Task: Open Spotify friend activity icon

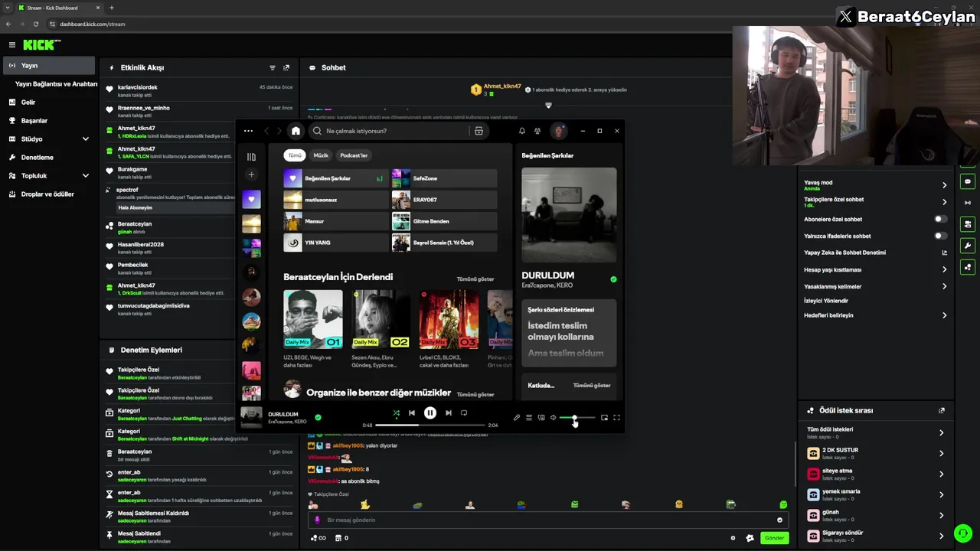Action: pyautogui.click(x=537, y=131)
